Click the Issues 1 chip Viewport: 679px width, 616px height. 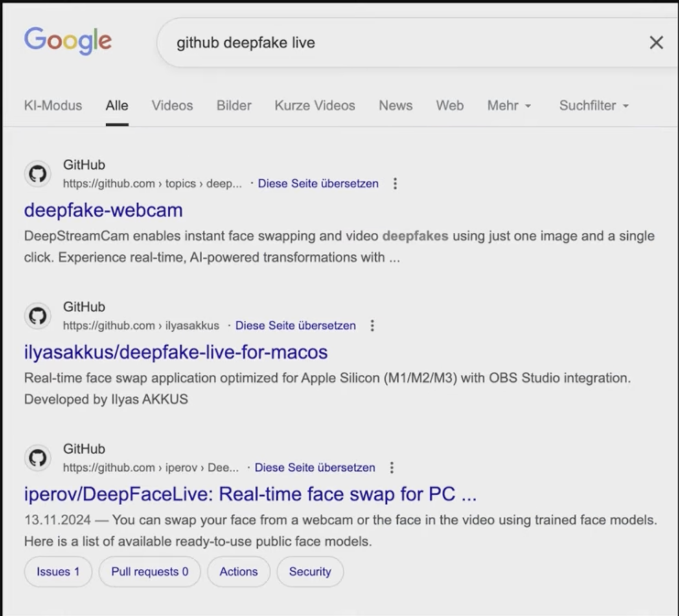pyautogui.click(x=58, y=572)
